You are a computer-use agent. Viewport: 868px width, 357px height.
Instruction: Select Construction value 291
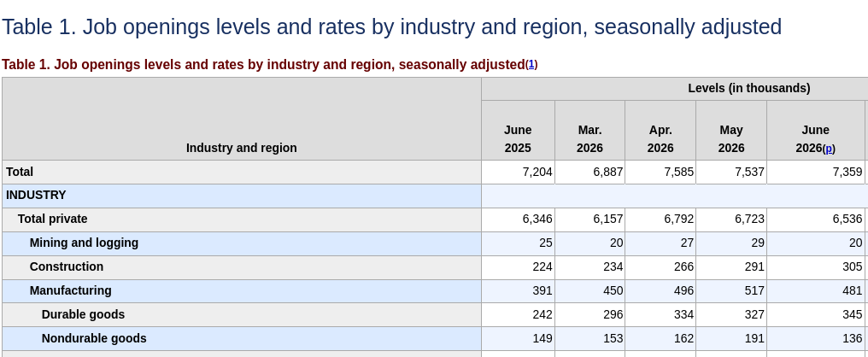(755, 266)
